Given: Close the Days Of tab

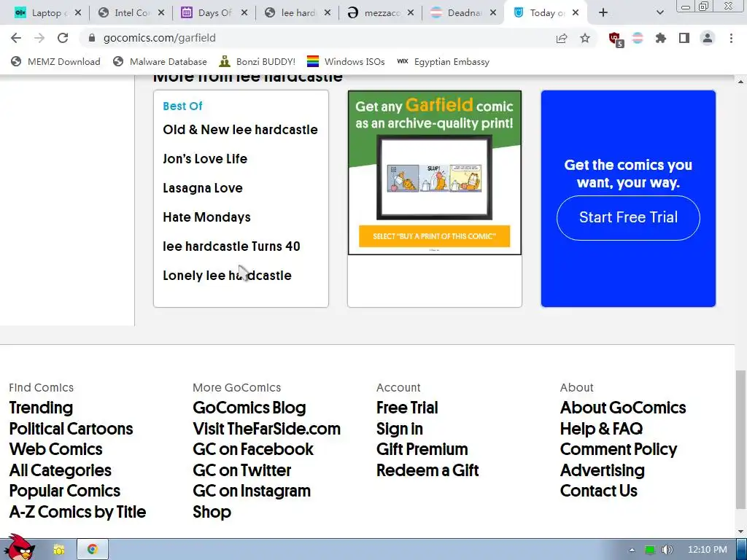Looking at the screenshot, I should click(x=244, y=13).
